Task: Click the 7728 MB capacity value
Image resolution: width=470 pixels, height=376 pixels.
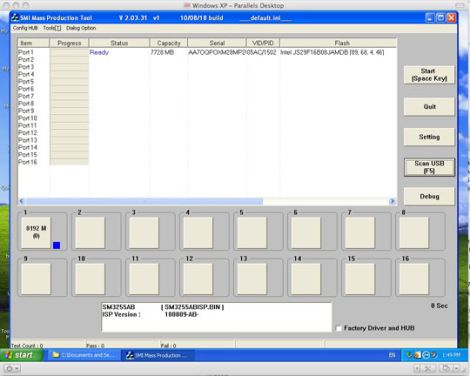Action: pos(162,52)
